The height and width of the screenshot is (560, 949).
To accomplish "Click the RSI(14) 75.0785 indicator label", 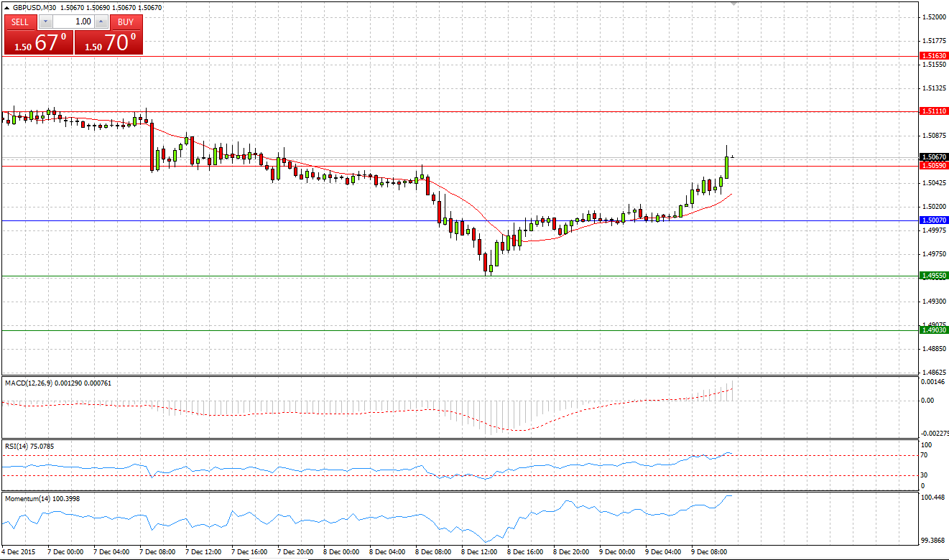I will click(29, 447).
